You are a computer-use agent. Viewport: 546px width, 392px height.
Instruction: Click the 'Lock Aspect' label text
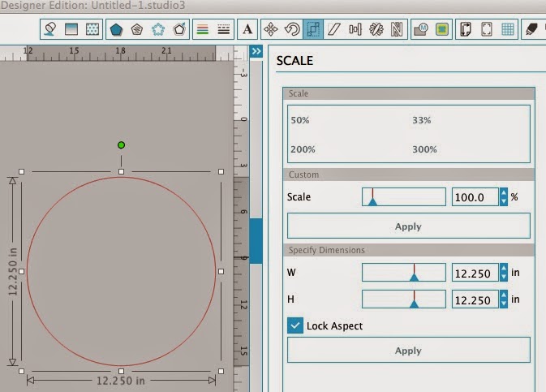pyautogui.click(x=334, y=325)
